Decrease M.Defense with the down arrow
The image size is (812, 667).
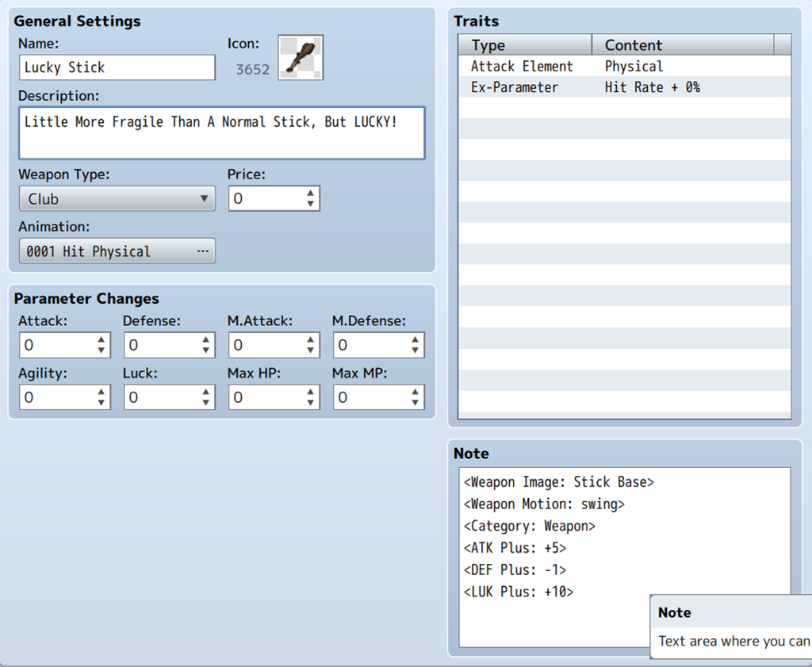point(416,351)
